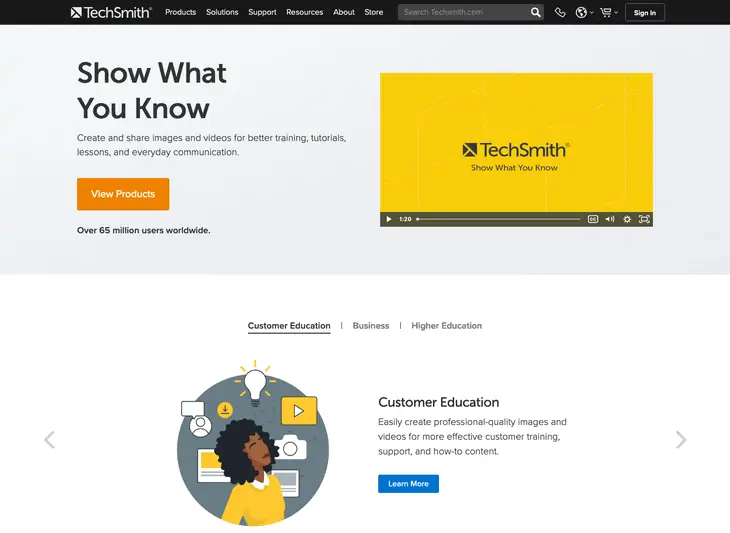The image size is (730, 533).
Task: Enter video fullscreen mode
Action: point(644,219)
